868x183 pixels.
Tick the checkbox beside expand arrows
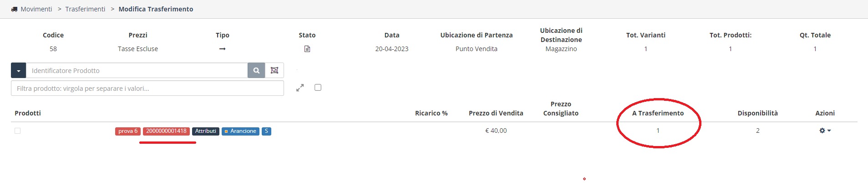click(x=318, y=87)
